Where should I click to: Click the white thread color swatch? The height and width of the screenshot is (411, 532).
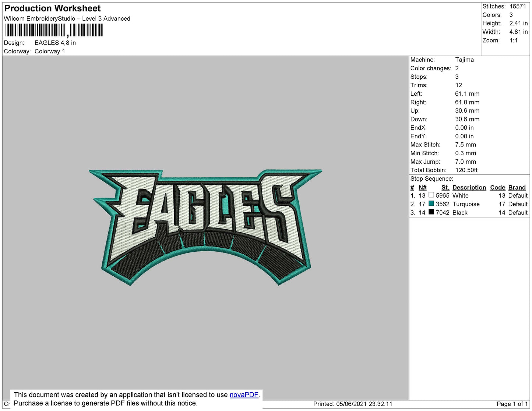point(431,195)
